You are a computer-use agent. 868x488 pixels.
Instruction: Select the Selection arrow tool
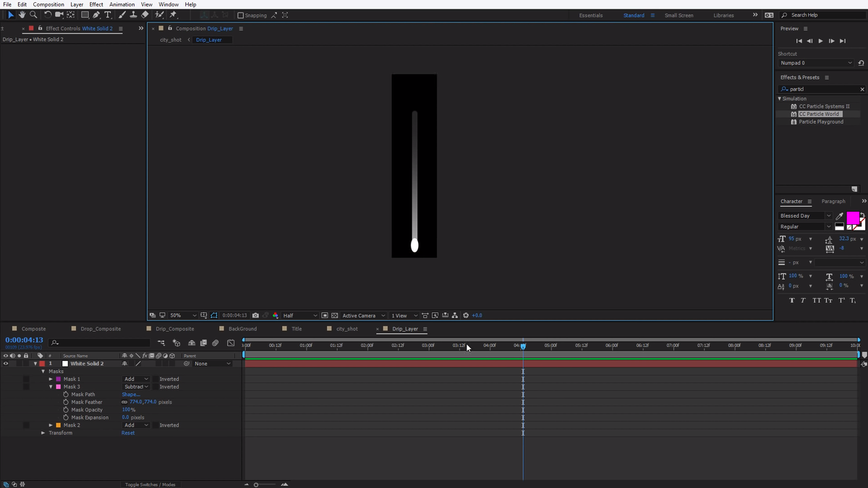[10, 14]
